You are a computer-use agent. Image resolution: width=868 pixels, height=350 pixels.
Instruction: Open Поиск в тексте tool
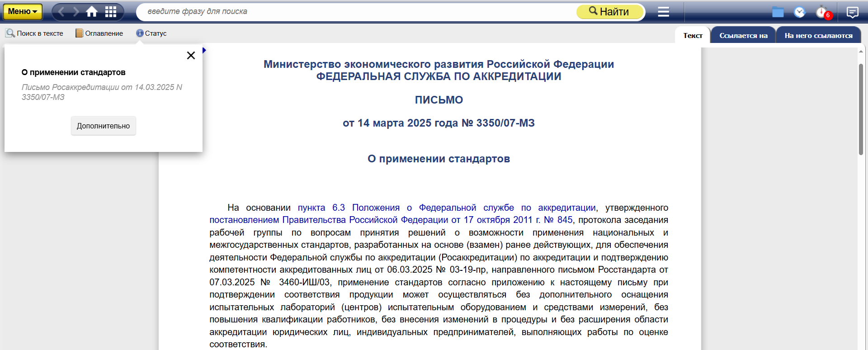coord(34,33)
